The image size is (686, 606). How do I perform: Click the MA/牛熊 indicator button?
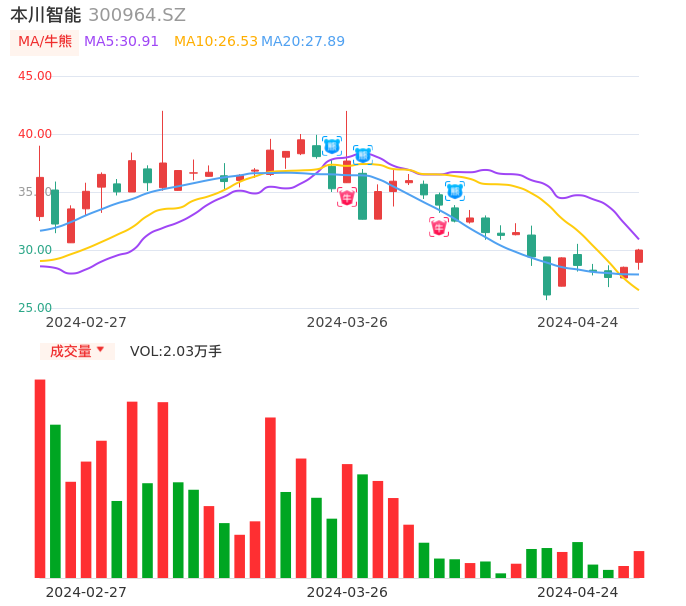[45, 42]
